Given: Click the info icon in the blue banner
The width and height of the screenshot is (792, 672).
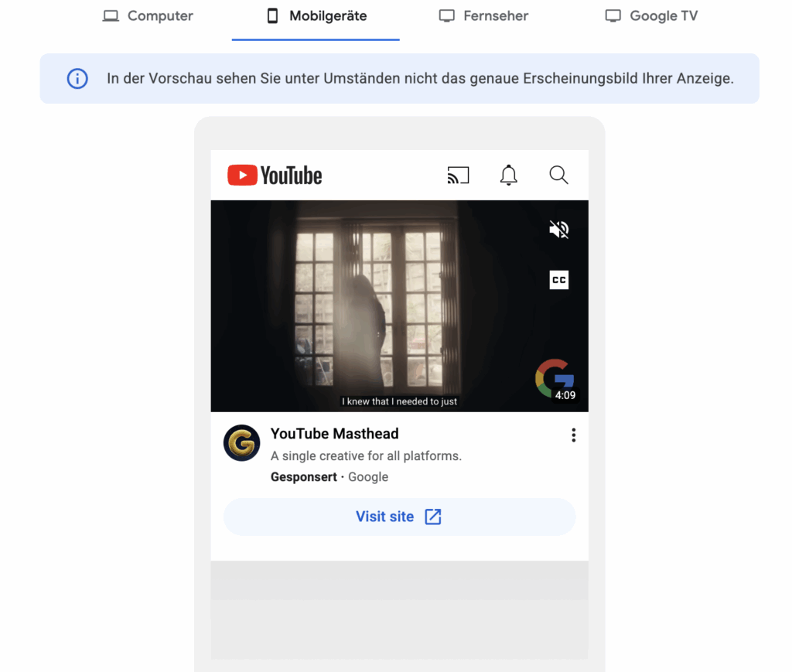Looking at the screenshot, I should tap(76, 78).
